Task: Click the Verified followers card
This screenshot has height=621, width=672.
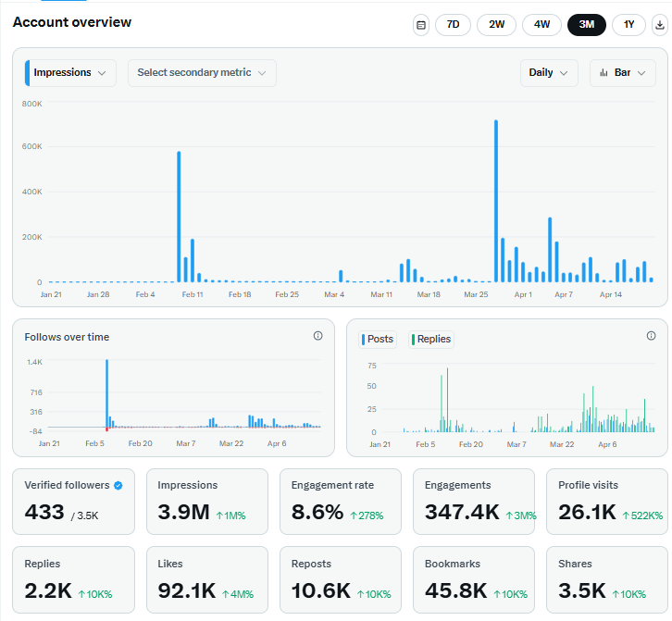Action: pyautogui.click(x=74, y=502)
